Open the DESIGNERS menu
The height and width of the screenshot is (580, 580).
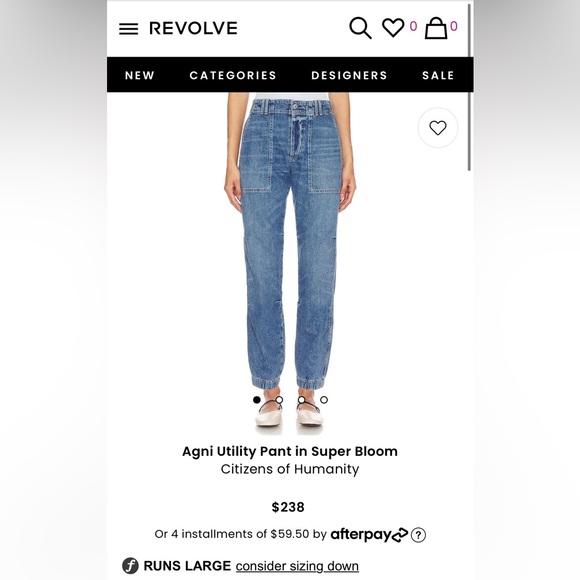(x=349, y=75)
